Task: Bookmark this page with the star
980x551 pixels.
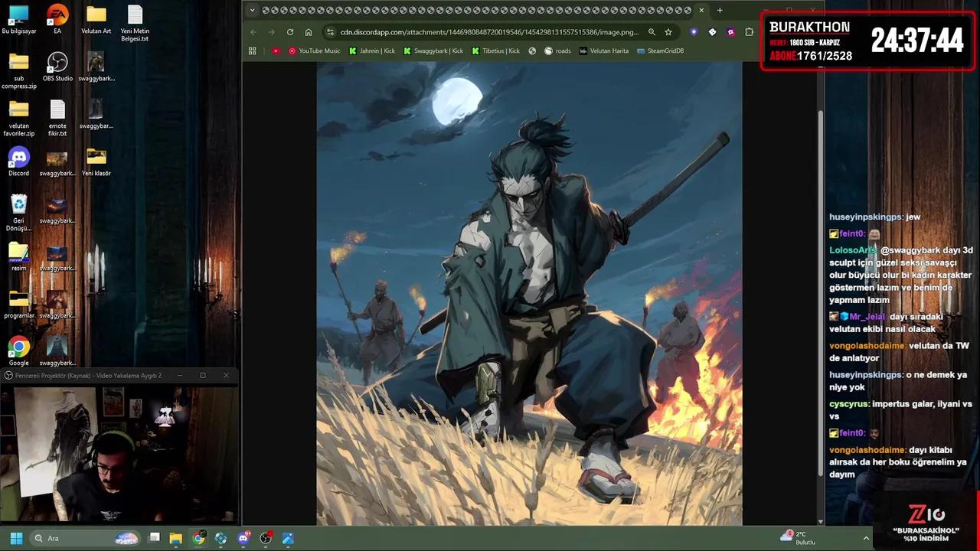Action: [668, 32]
